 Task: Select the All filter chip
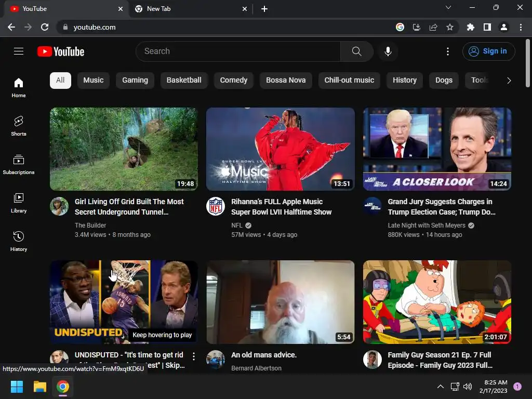tap(60, 81)
